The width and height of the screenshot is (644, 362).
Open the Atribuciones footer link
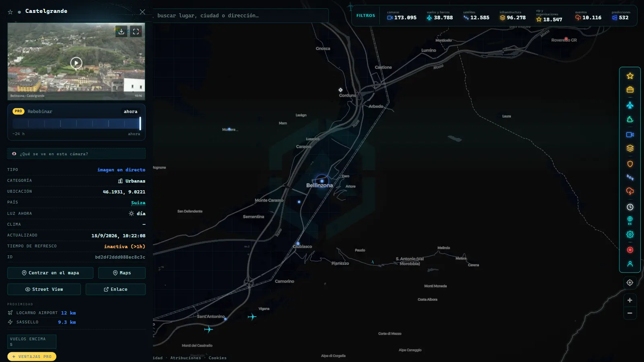click(x=186, y=358)
